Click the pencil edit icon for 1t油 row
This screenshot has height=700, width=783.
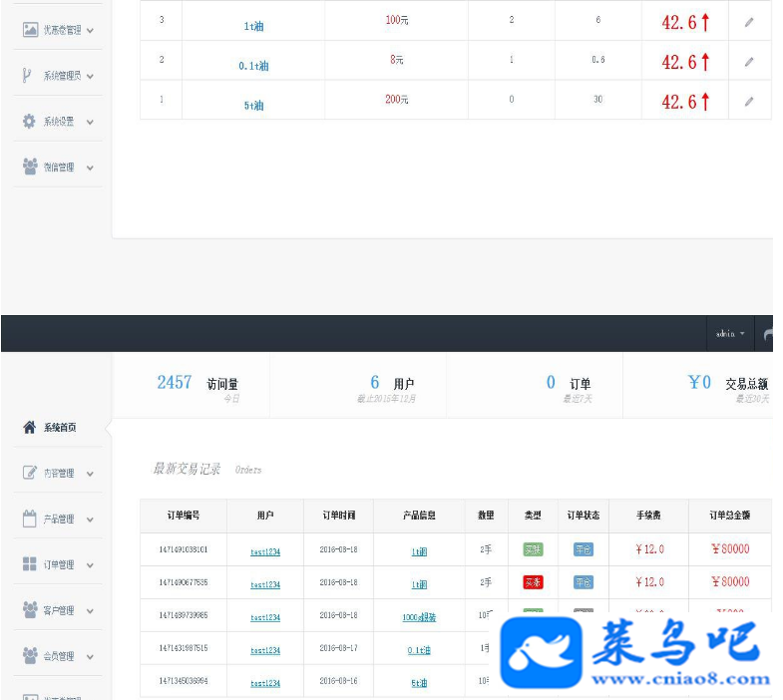click(x=749, y=22)
